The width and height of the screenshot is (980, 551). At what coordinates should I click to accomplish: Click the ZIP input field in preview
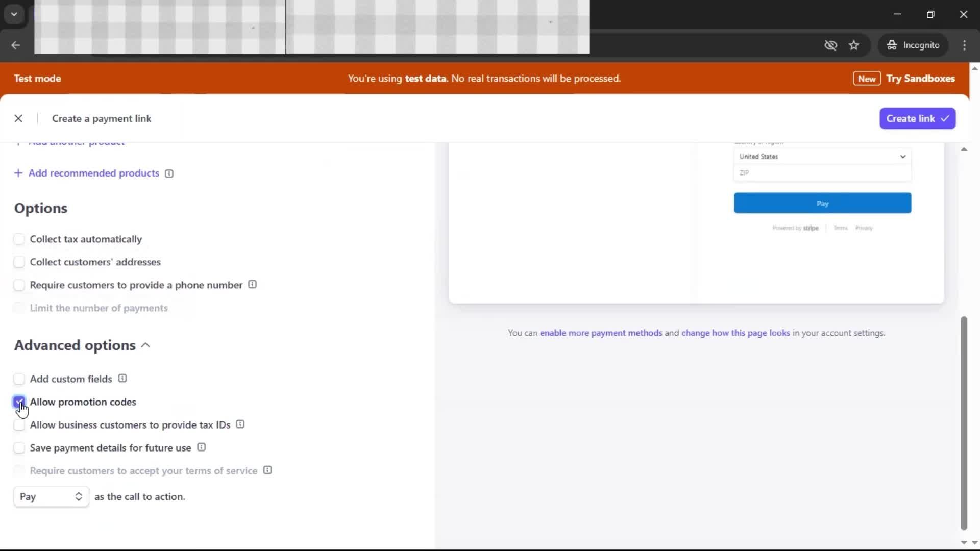[822, 173]
